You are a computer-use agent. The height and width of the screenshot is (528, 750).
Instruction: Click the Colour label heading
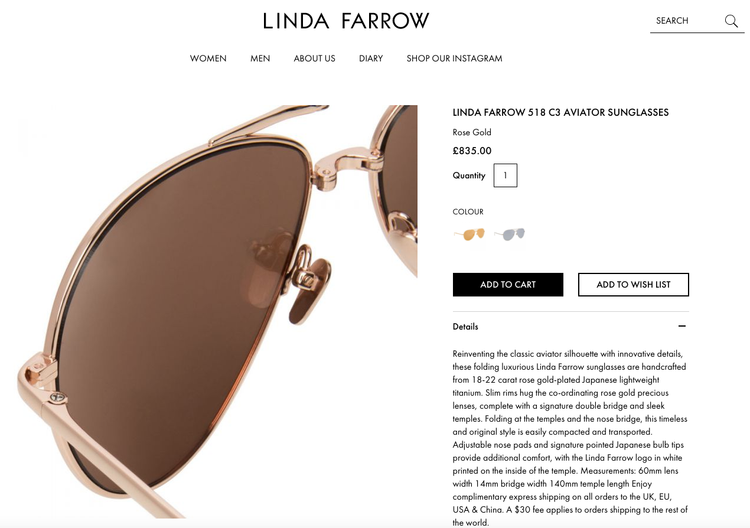(x=468, y=211)
